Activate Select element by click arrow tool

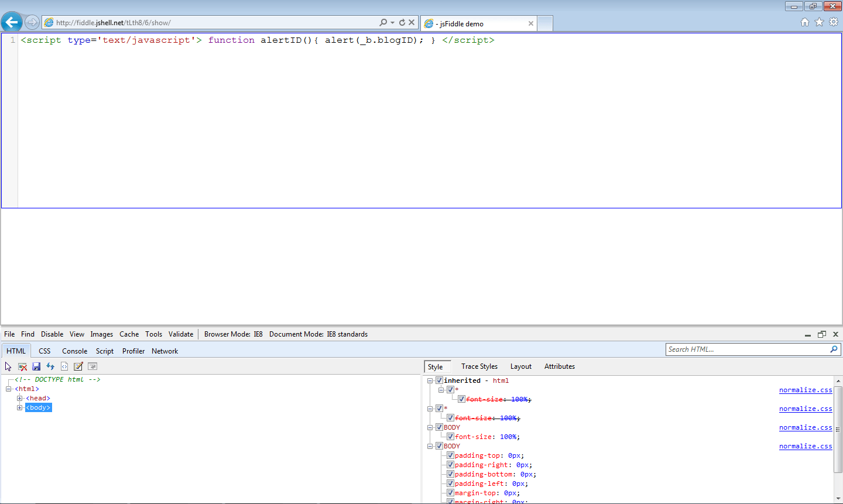pyautogui.click(x=8, y=366)
